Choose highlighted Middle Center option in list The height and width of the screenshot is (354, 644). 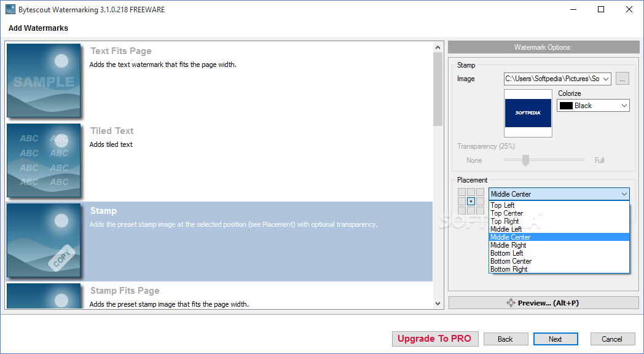559,237
